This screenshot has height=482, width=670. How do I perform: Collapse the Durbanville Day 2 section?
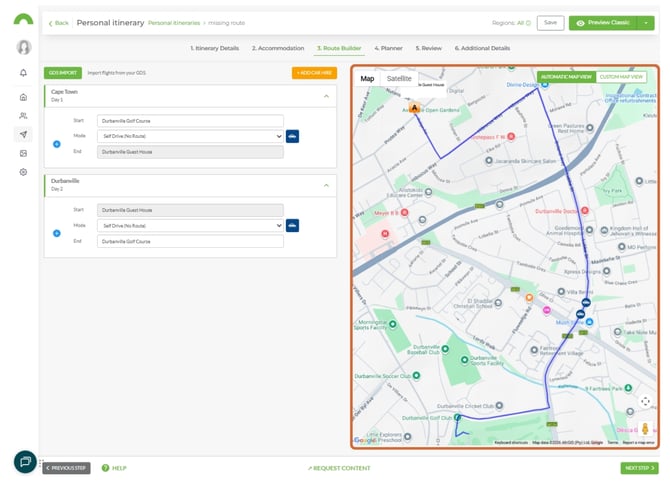[326, 185]
